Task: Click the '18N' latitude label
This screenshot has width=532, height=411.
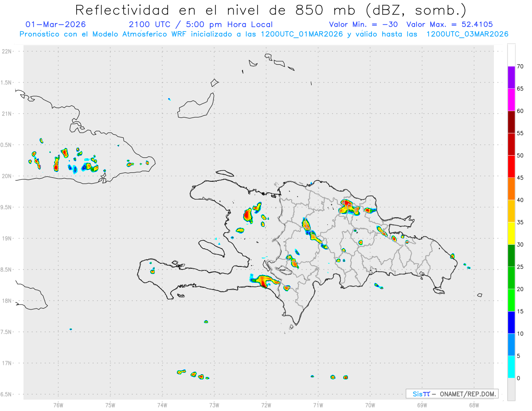Action: point(8,301)
